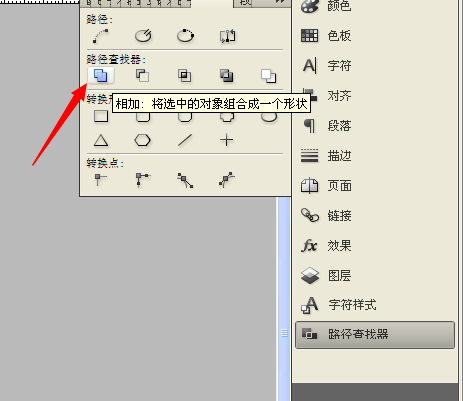Convert shape to polygon hexagon
Screen dimensions: 463x401
(142, 140)
